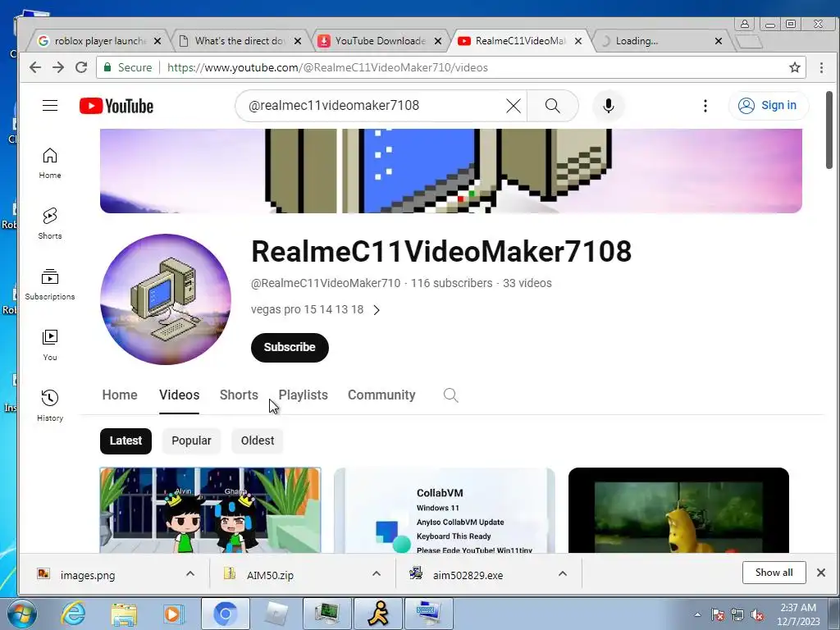Screen dimensions: 840x630
Task: Click the page vertical scrollbar thumb
Action: [829, 130]
